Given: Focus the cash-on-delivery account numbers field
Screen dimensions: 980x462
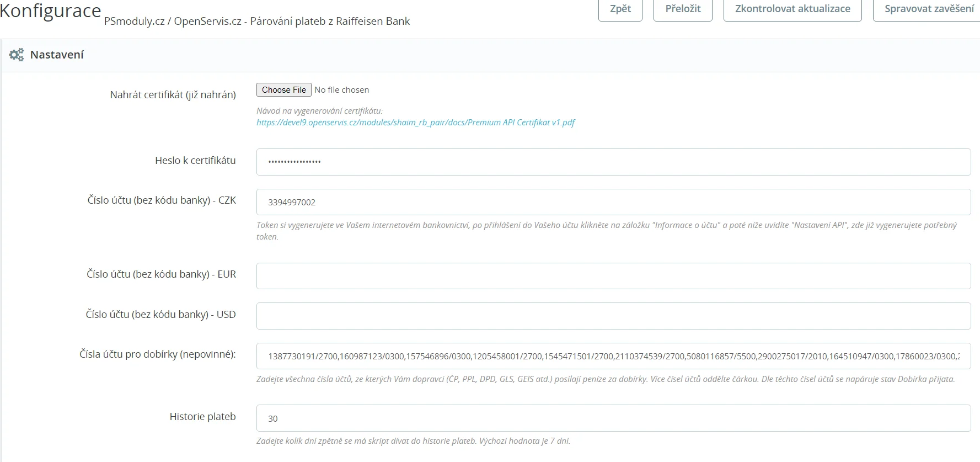Looking at the screenshot, I should (613, 356).
